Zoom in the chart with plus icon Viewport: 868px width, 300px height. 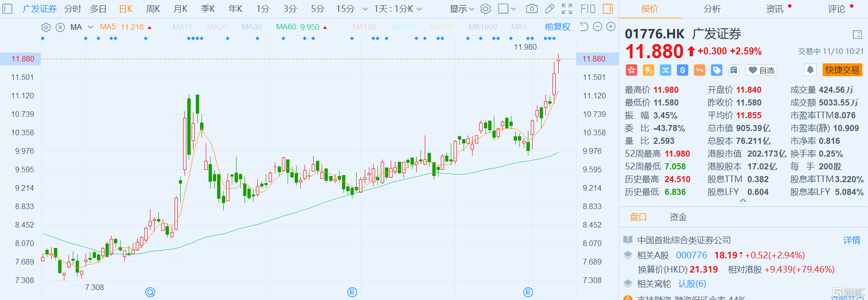pos(611,27)
